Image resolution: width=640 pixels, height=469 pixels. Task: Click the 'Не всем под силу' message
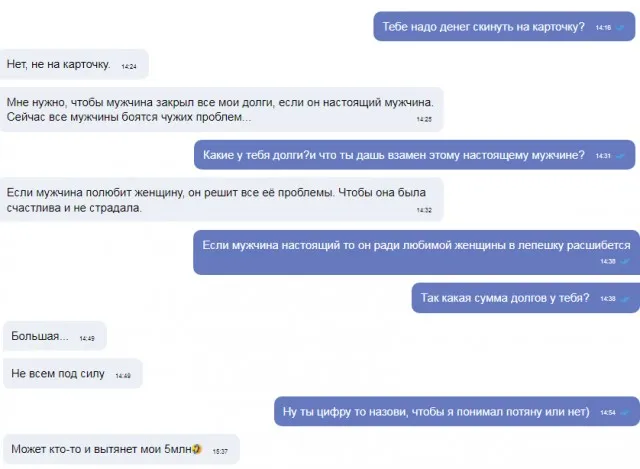[73, 373]
